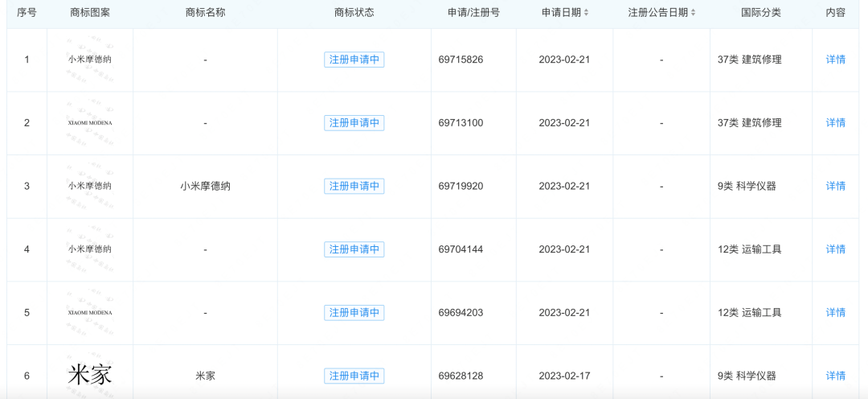The width and height of the screenshot is (868, 399).
Task: Open XIAOMI MODENA trademark image row 2
Action: tap(90, 123)
